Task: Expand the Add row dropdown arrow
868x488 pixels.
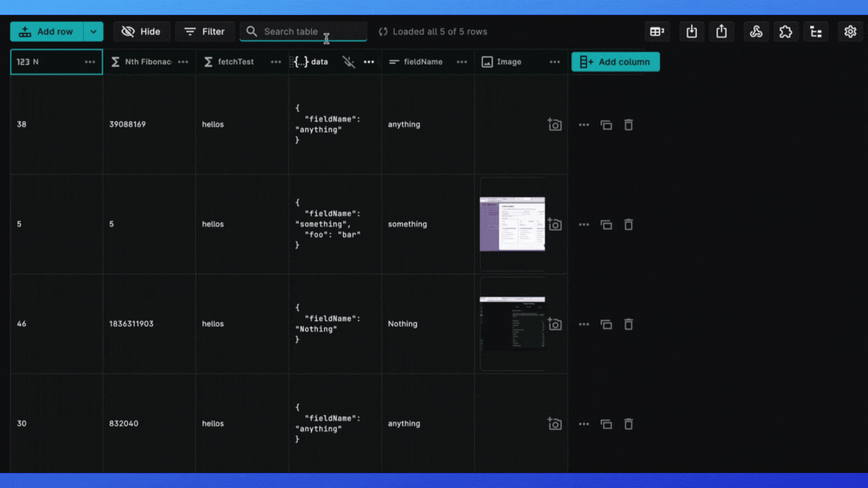Action: pyautogui.click(x=93, y=32)
